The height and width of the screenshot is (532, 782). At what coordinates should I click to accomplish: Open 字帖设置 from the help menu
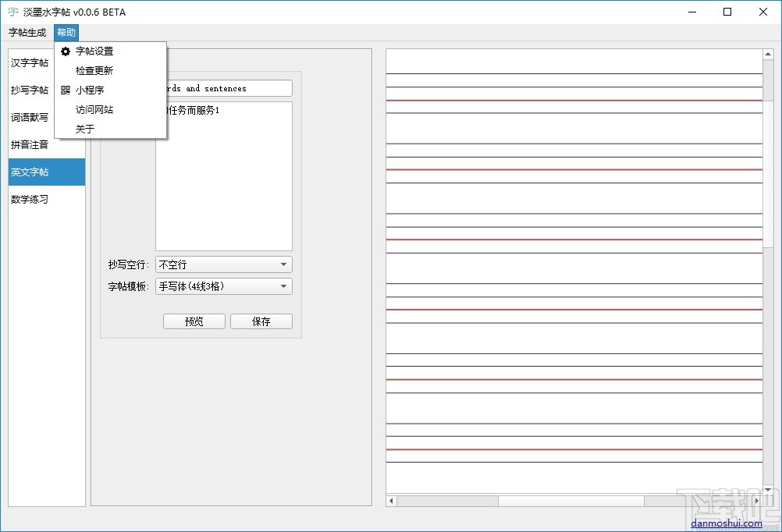tap(110, 51)
